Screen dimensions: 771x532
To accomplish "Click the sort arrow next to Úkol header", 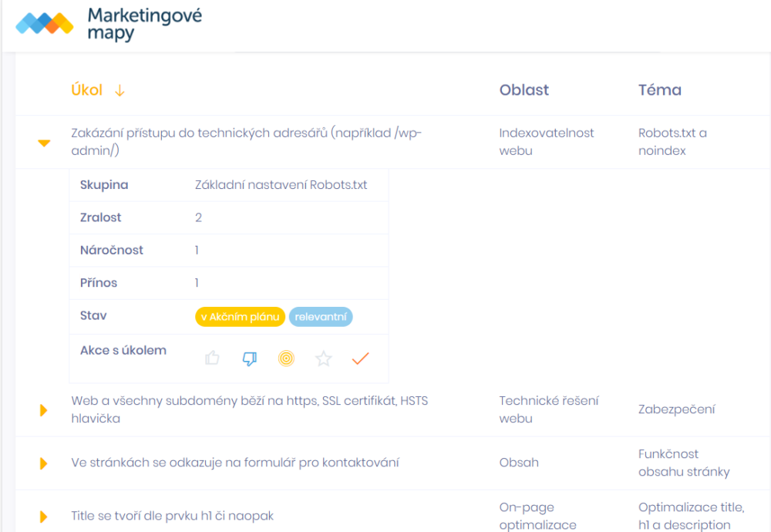I will (x=120, y=90).
